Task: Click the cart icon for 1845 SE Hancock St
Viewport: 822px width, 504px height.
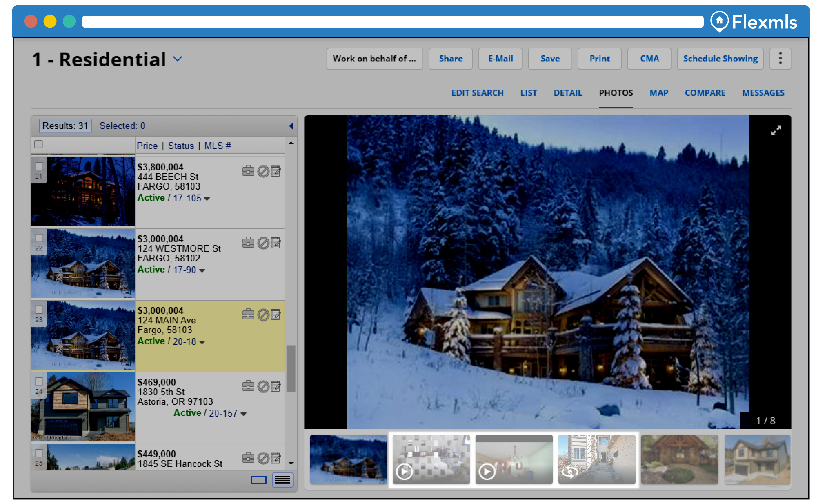Action: 248,458
